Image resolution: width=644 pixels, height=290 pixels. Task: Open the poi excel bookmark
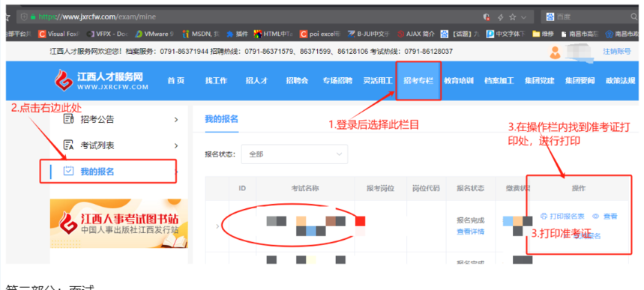tap(320, 34)
